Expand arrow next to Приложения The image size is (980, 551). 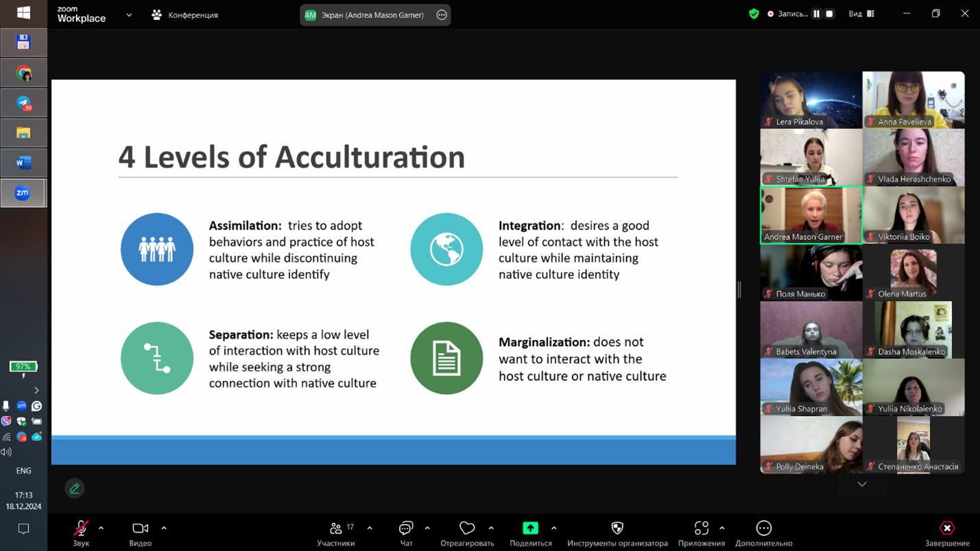[722, 528]
